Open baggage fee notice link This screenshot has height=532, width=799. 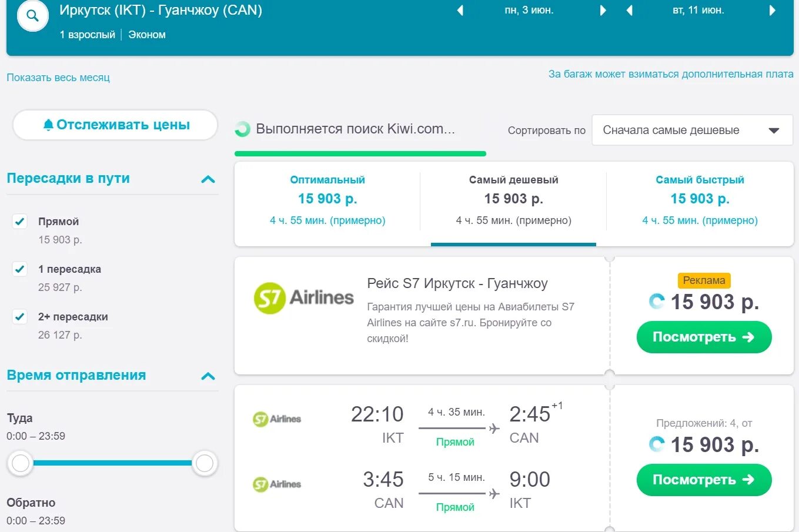coord(671,74)
